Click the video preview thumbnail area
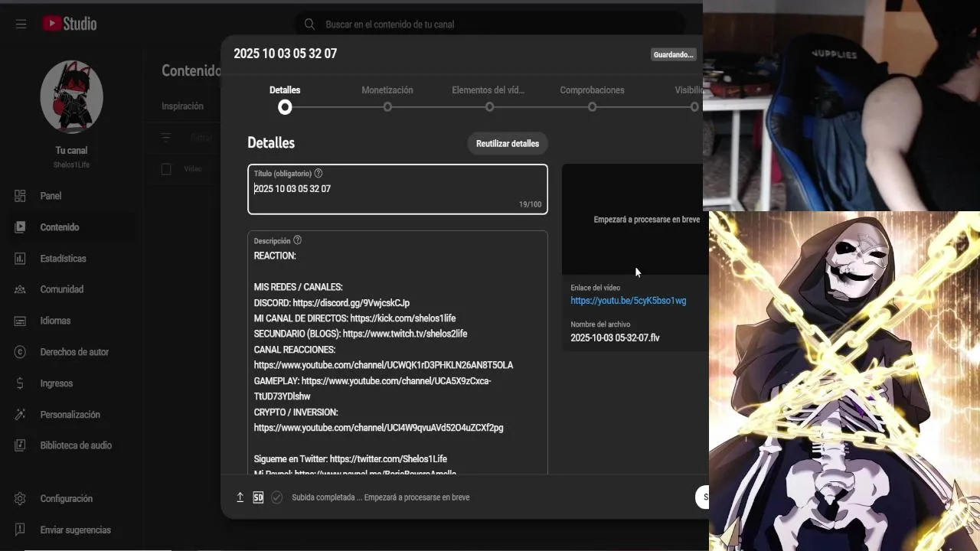Screen dimensions: 980x551 pos(632,220)
